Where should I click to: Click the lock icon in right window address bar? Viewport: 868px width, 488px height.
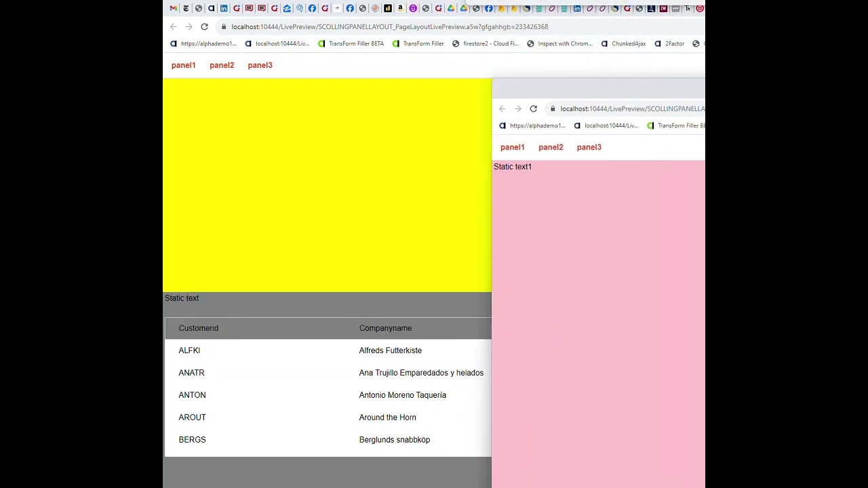tap(553, 108)
